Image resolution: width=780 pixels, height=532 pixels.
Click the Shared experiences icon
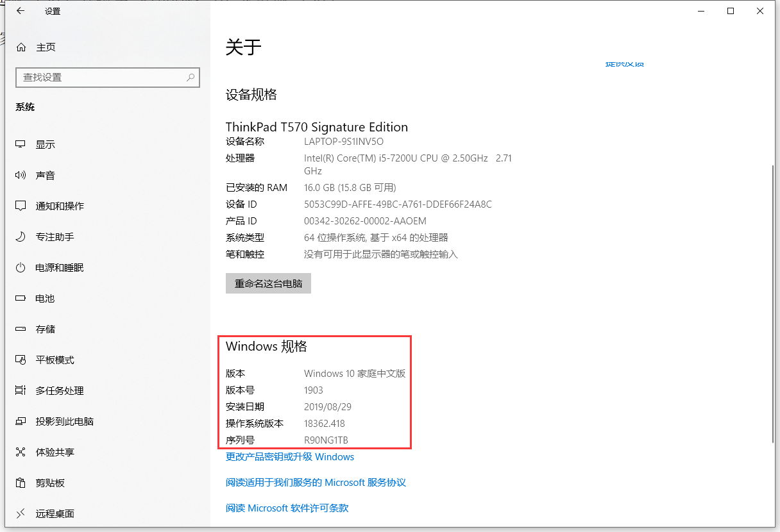[x=21, y=452]
